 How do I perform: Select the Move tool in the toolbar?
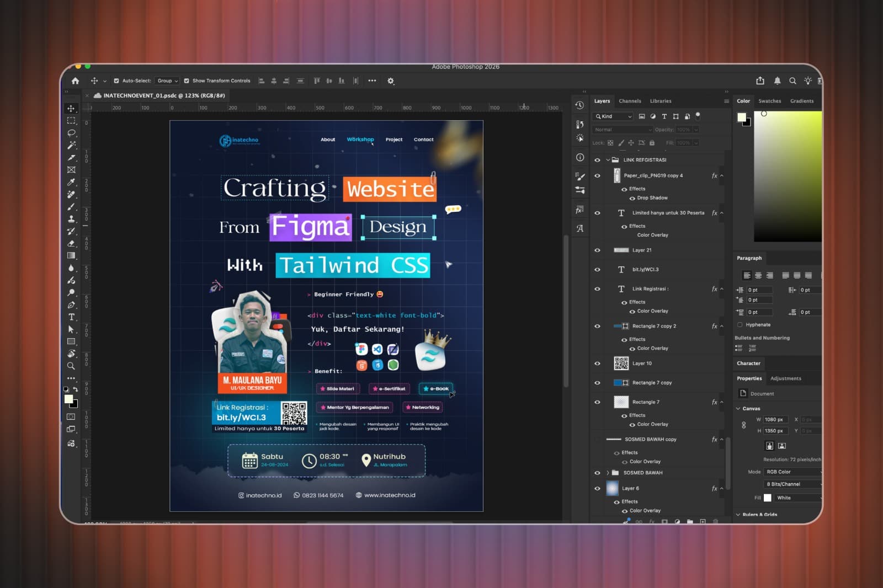(x=71, y=109)
